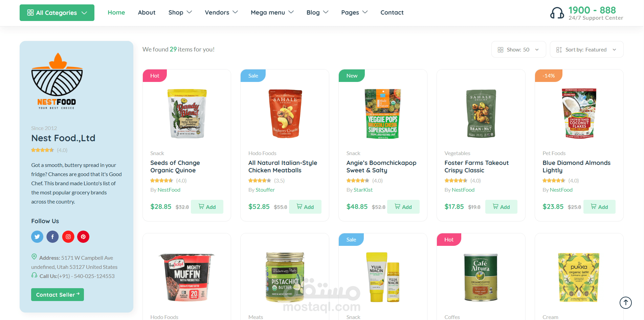Click the scroll-to-top arrow icon
644x320 pixels.
coord(626,302)
